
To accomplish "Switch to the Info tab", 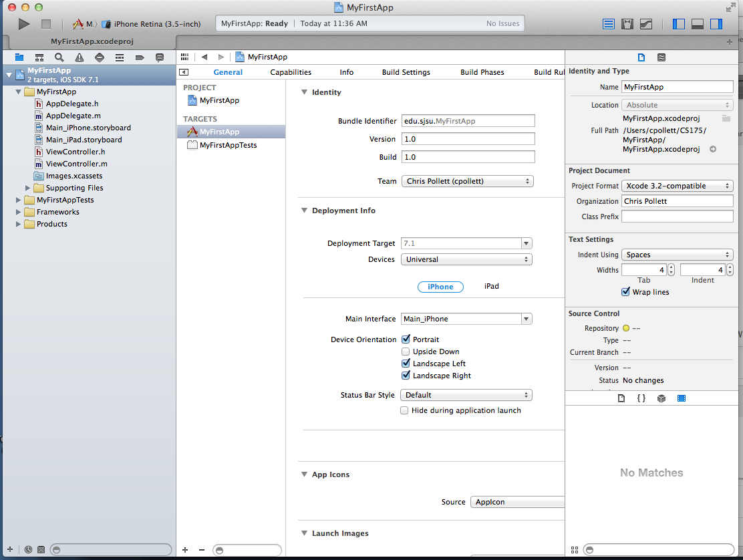I will (x=346, y=72).
